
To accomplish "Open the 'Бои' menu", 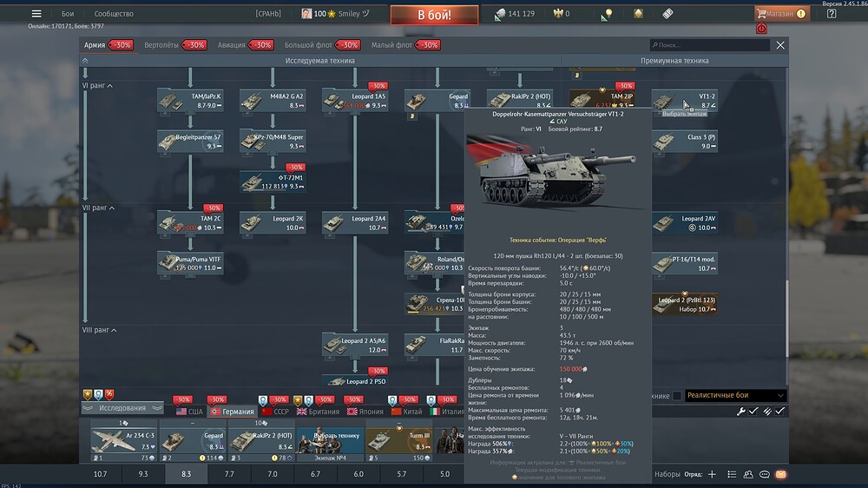I will point(68,14).
